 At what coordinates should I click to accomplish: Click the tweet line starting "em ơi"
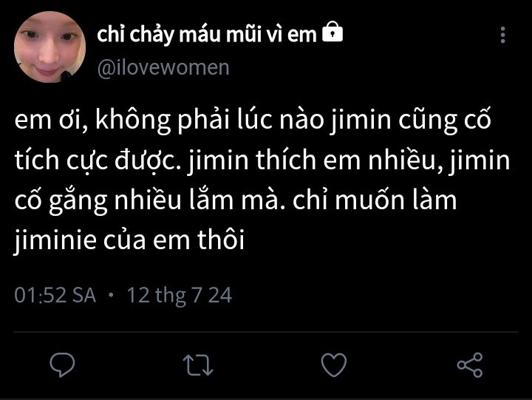[253, 121]
